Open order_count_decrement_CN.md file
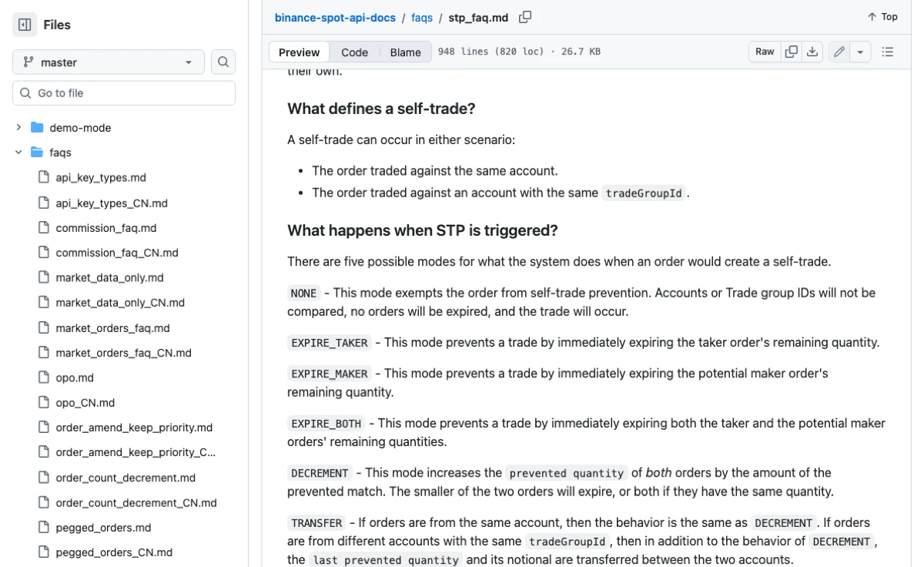 click(136, 503)
